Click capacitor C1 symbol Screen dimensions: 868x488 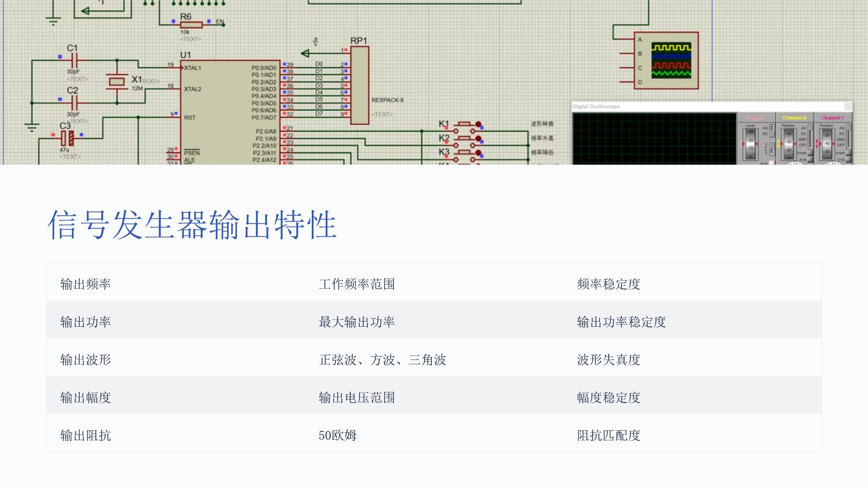(x=75, y=60)
